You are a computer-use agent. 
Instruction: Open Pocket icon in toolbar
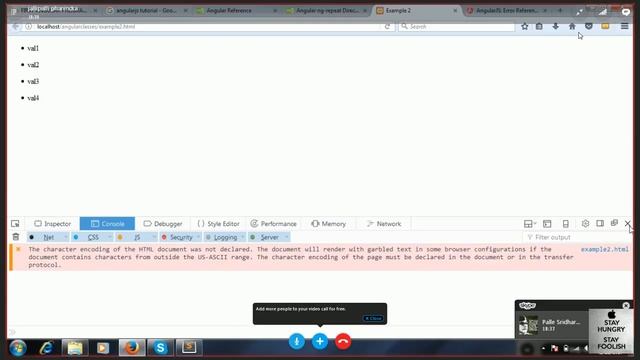589,27
